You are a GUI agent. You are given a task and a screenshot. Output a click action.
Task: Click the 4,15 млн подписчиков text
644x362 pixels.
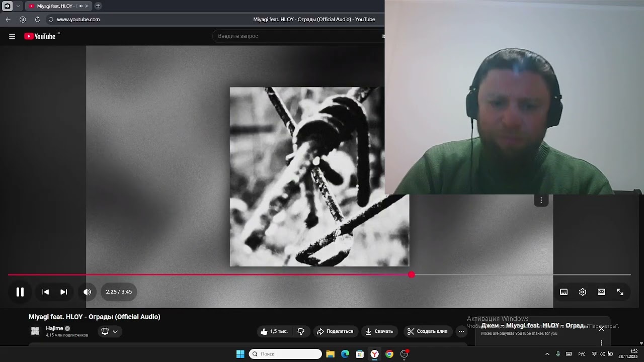coord(67,335)
